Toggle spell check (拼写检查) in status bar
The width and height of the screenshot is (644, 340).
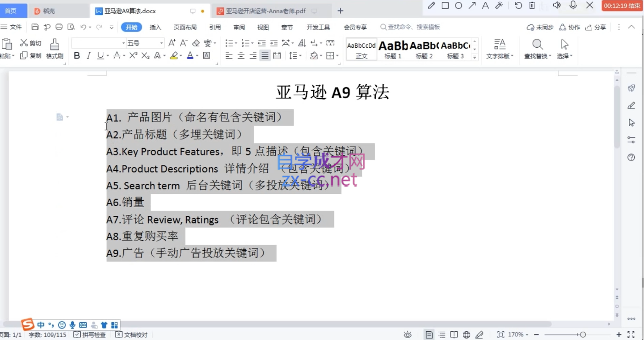[x=89, y=335]
